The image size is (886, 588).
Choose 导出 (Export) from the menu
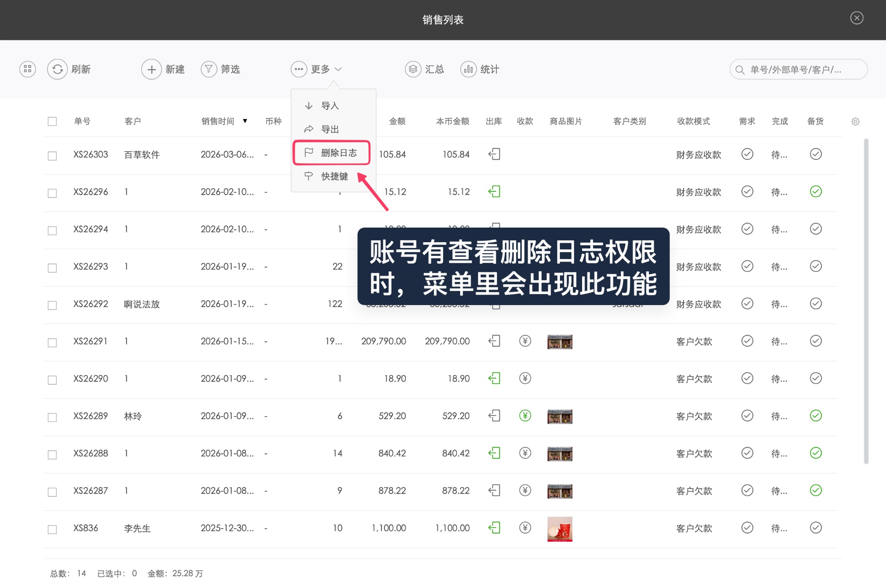[330, 129]
